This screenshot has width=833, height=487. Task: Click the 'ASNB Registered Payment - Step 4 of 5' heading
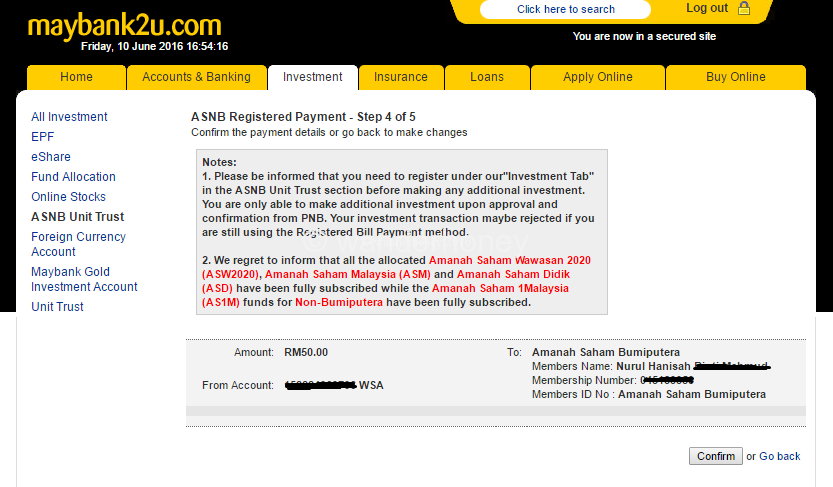pyautogui.click(x=303, y=117)
